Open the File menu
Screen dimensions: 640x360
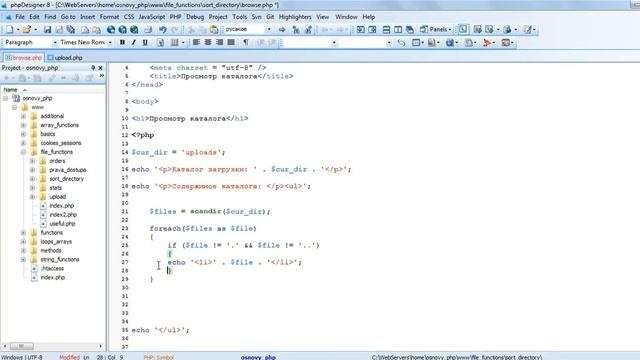click(20, 17)
